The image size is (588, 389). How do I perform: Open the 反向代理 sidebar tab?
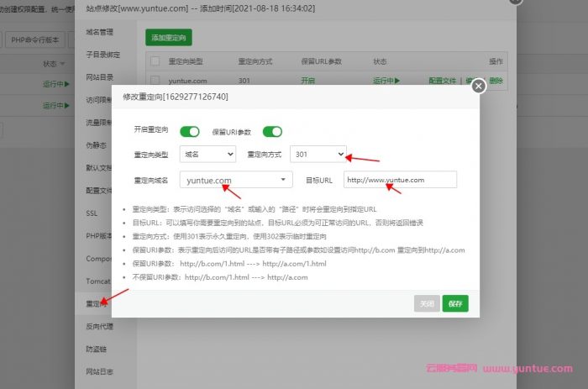click(99, 325)
